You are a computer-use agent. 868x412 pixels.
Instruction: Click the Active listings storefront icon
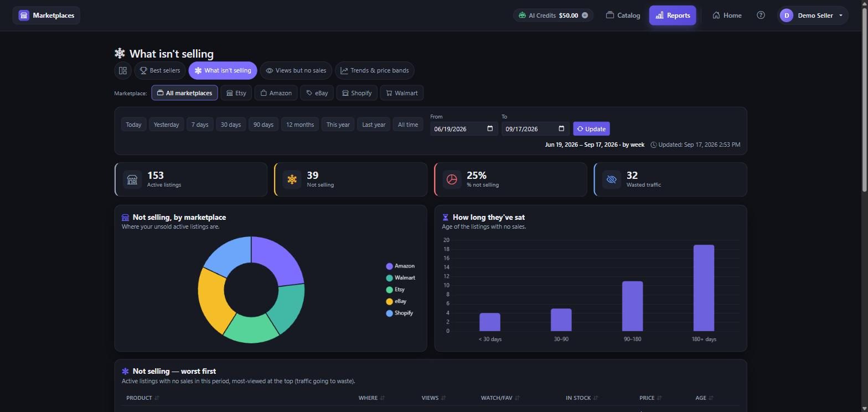click(132, 179)
